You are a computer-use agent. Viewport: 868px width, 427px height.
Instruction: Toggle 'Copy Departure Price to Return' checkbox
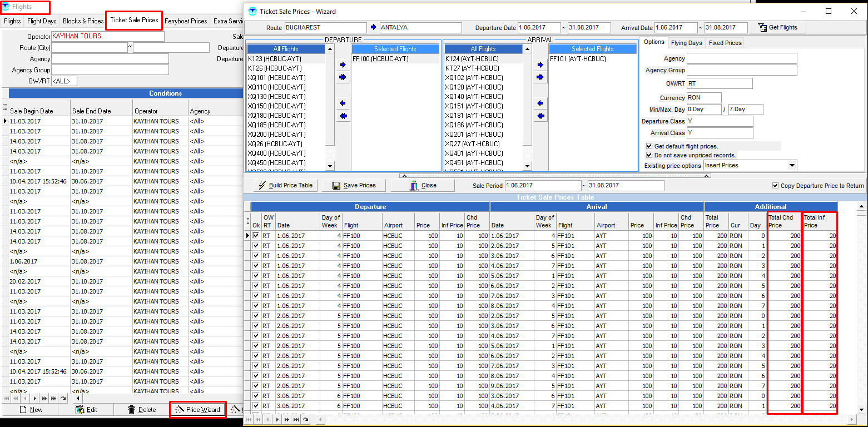[776, 186]
